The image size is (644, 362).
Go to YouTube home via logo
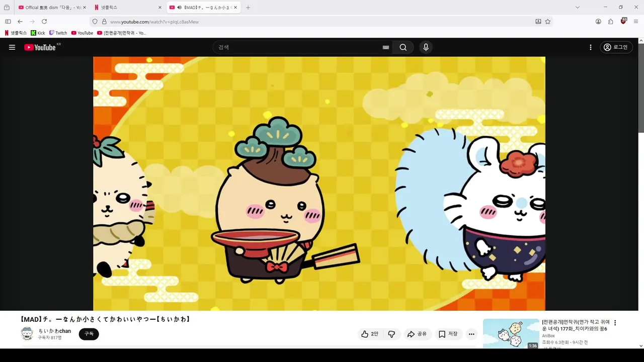coord(40,47)
